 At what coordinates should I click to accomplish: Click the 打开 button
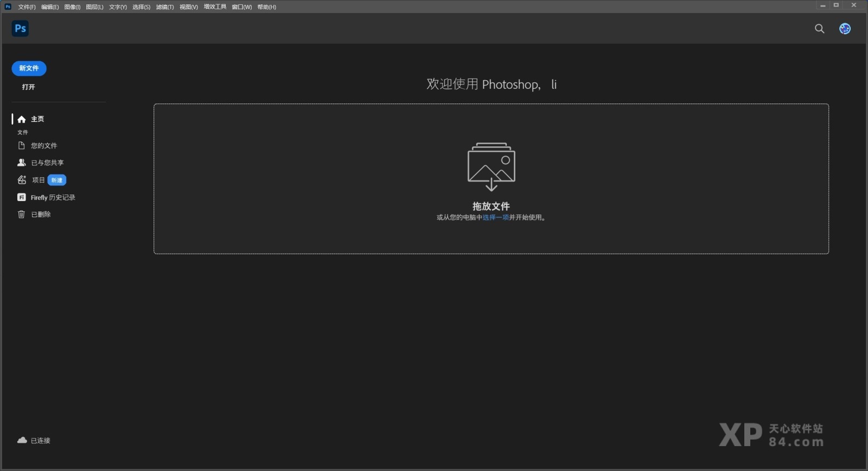click(x=28, y=87)
